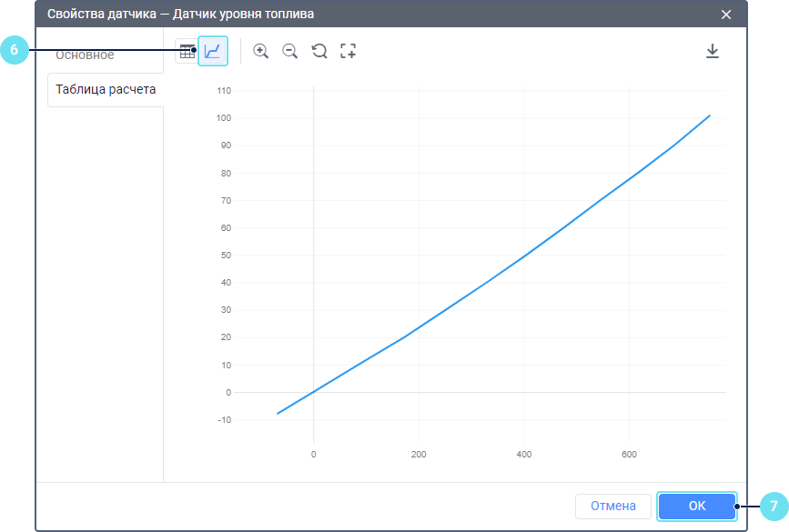Viewport: 789px width, 532px height.
Task: Activate the area selection zoom icon
Action: (348, 52)
